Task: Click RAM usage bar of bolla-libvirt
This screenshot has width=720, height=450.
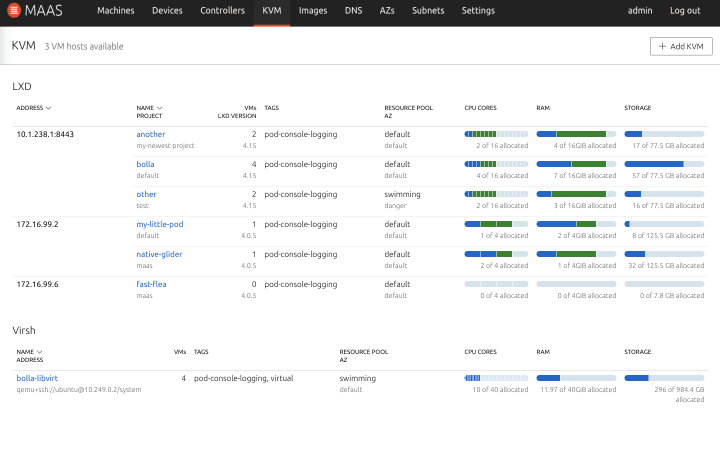Action: [576, 378]
